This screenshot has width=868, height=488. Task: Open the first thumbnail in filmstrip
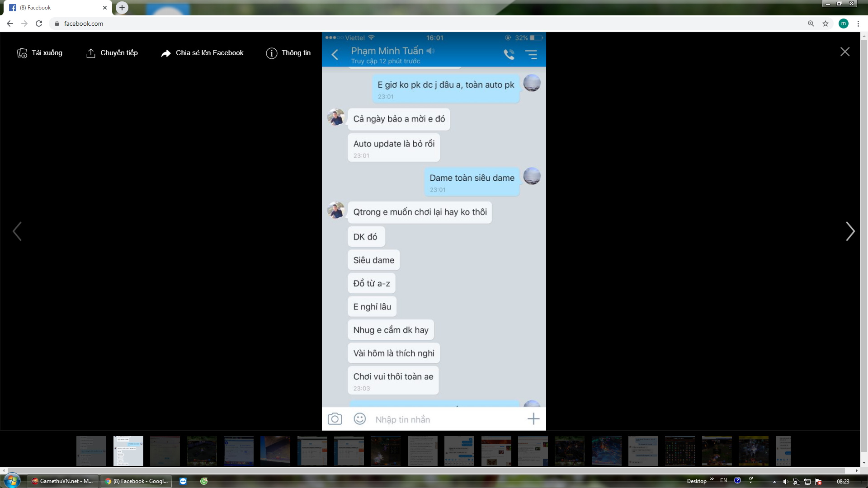[x=91, y=450]
